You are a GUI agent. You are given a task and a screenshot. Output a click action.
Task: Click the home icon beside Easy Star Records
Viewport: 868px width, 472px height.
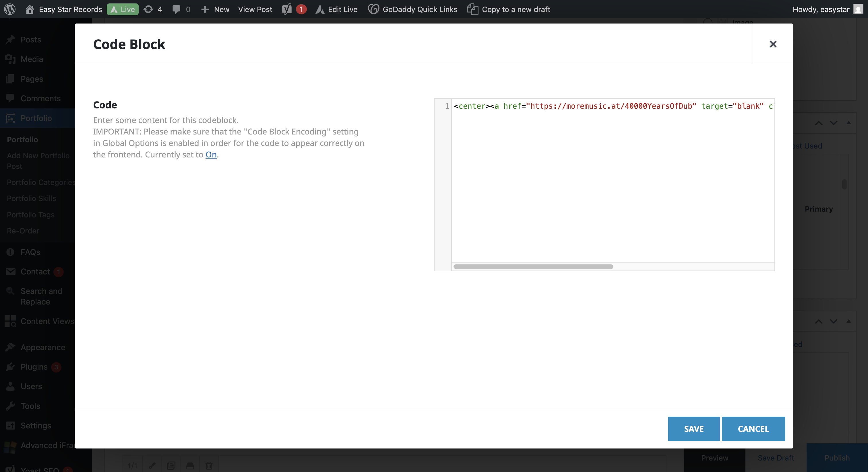30,9
